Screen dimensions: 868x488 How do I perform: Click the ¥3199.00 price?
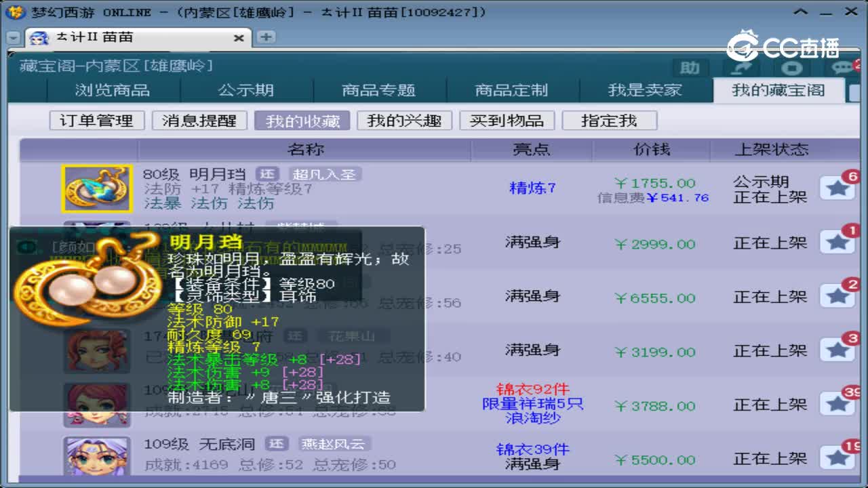point(654,352)
